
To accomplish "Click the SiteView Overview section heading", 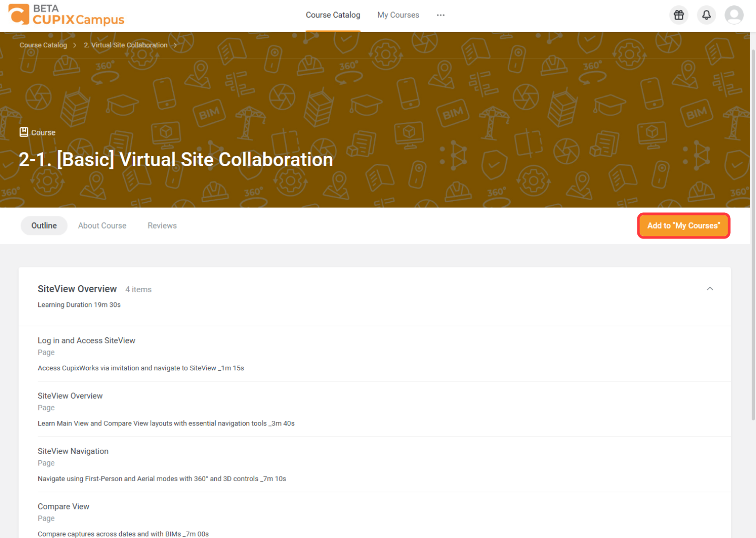I will pyautogui.click(x=77, y=289).
